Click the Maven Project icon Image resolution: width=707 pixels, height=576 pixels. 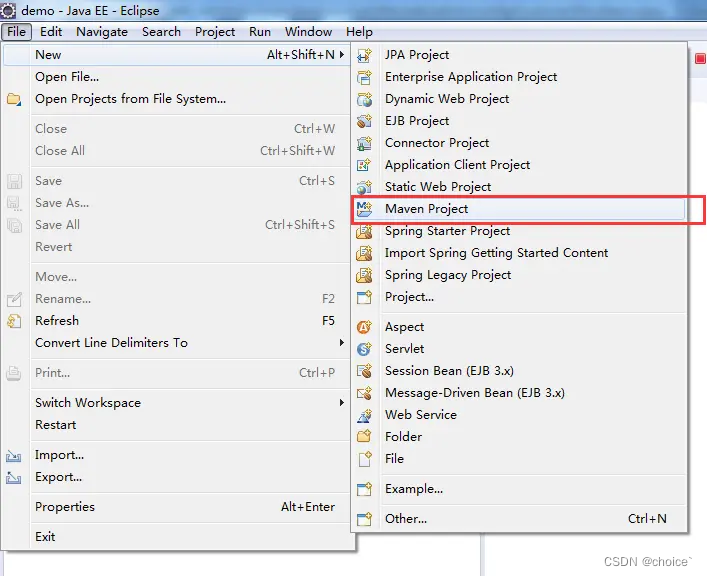click(364, 209)
